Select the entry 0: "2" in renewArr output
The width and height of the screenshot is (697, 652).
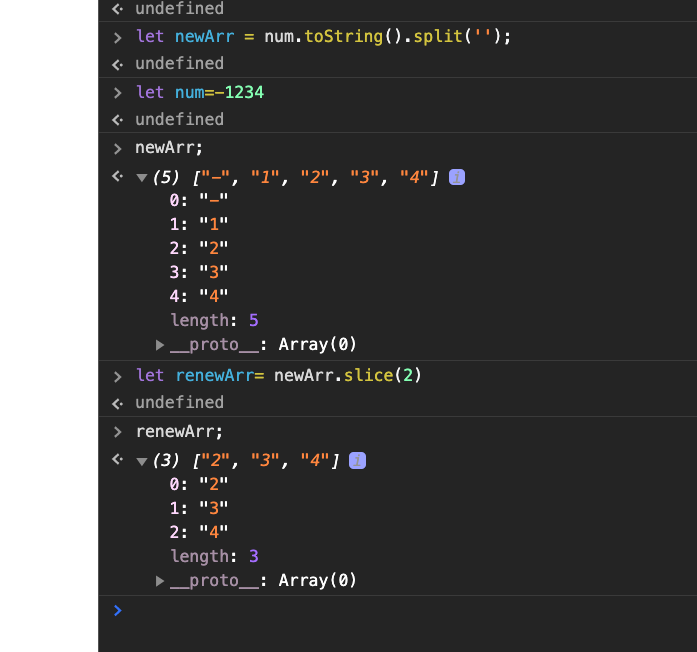coord(199,484)
